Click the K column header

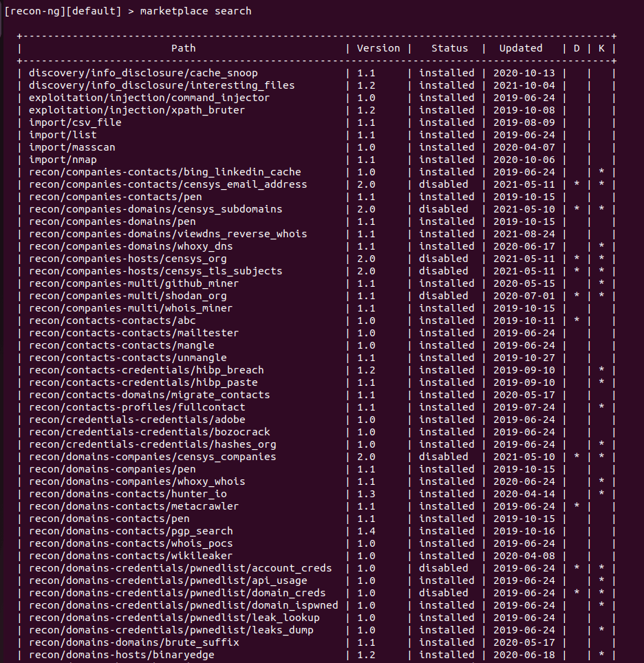tap(601, 48)
